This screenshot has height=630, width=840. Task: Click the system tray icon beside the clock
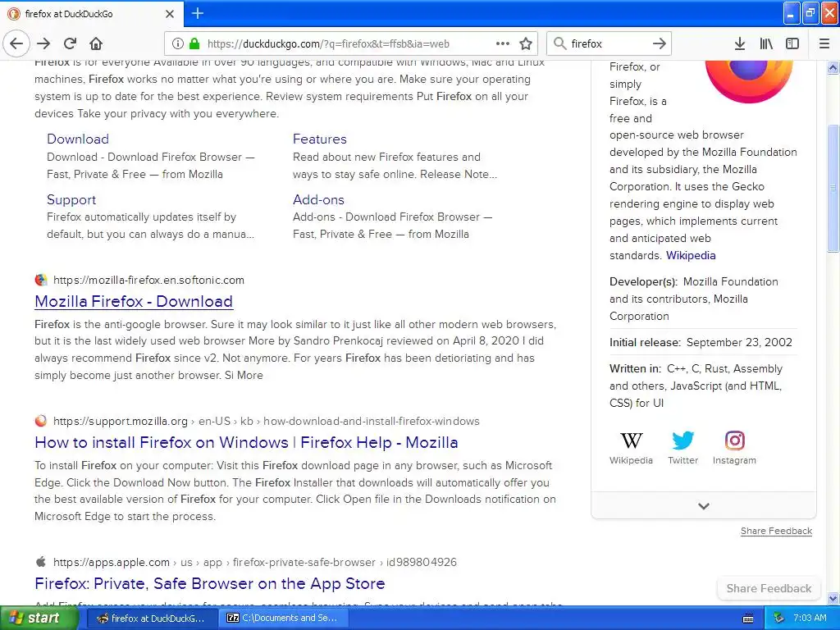pos(779,619)
